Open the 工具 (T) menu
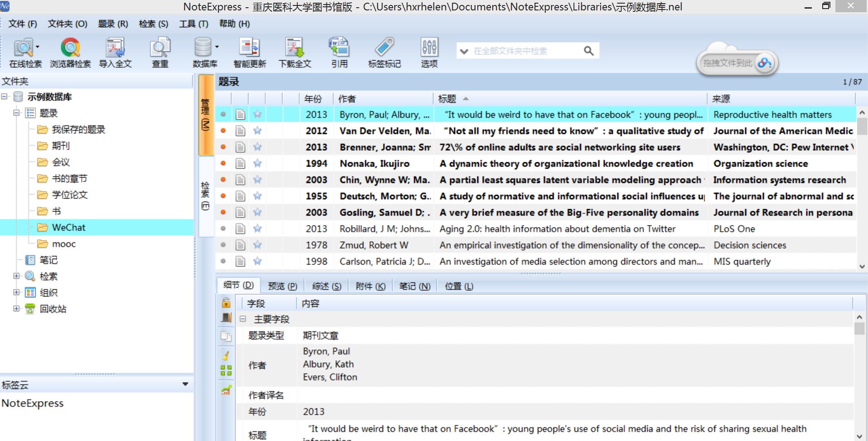The height and width of the screenshot is (441, 868). (x=194, y=24)
